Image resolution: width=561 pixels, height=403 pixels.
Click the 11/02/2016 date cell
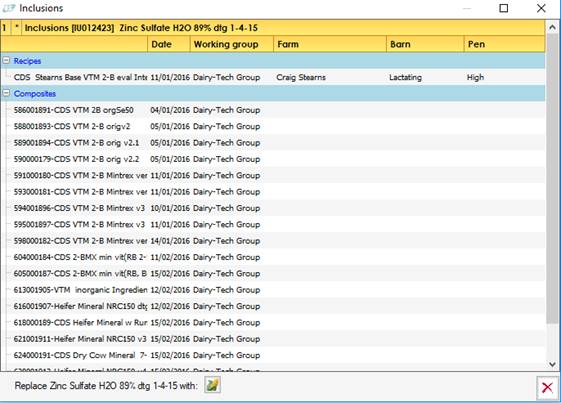[x=170, y=257]
